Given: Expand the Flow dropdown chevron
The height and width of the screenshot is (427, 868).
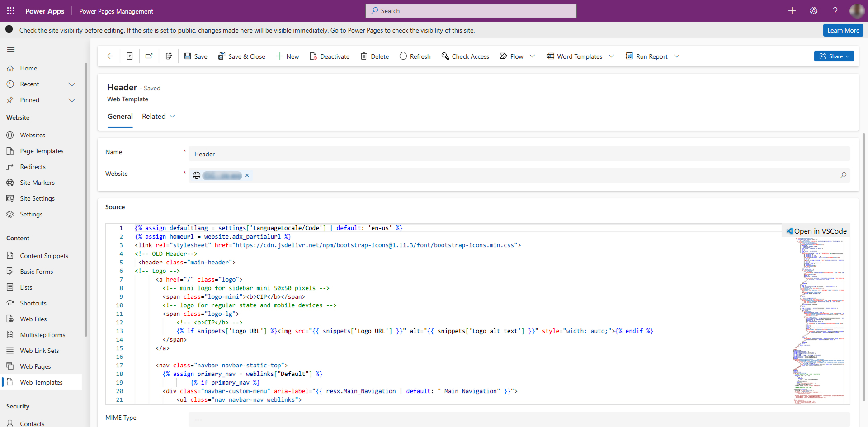Looking at the screenshot, I should click(x=533, y=56).
